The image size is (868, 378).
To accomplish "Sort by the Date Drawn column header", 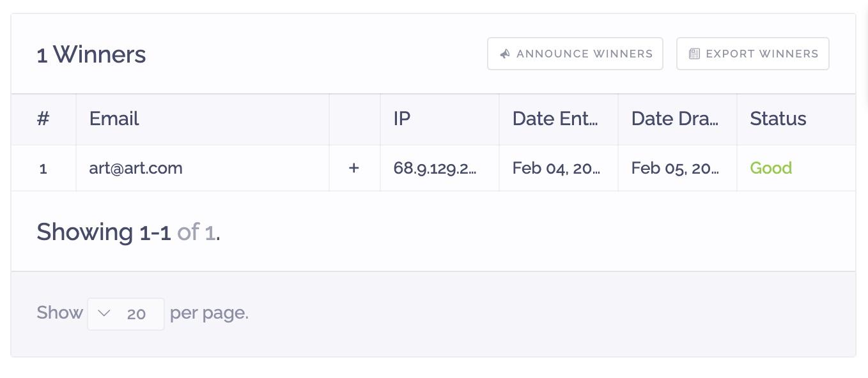I will [675, 119].
